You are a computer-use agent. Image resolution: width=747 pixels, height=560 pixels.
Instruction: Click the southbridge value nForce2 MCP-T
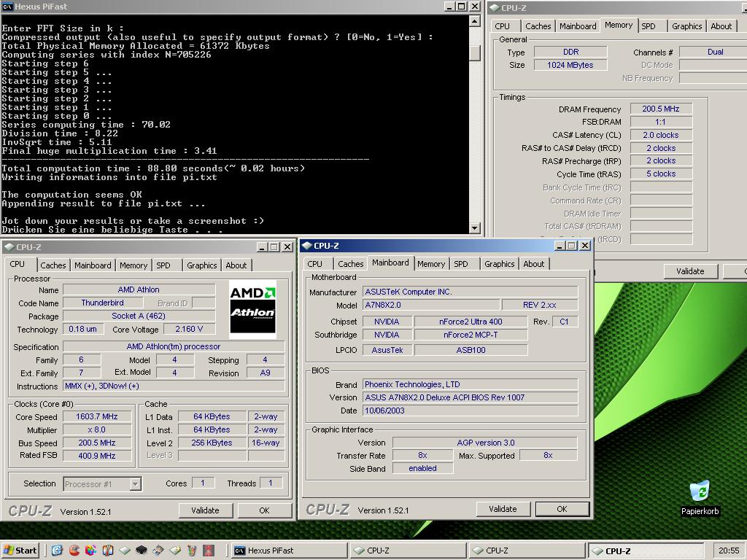pyautogui.click(x=471, y=335)
